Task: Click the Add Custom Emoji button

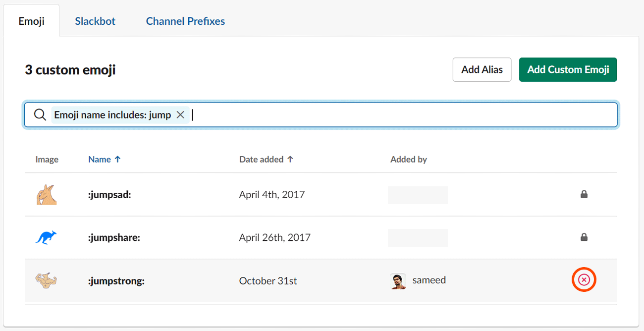Action: 568,69
